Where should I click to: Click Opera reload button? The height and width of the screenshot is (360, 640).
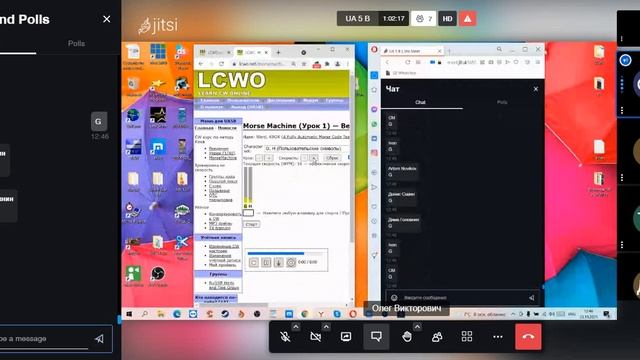pos(407,62)
